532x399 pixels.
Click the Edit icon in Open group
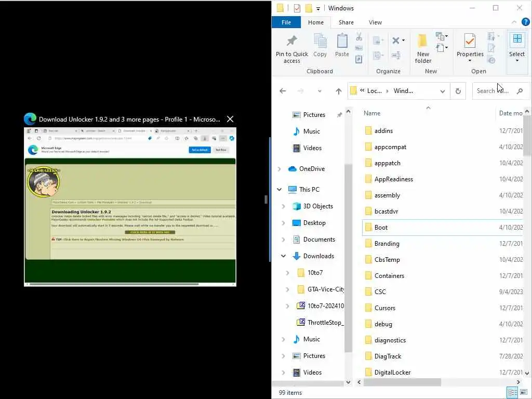pos(491,48)
